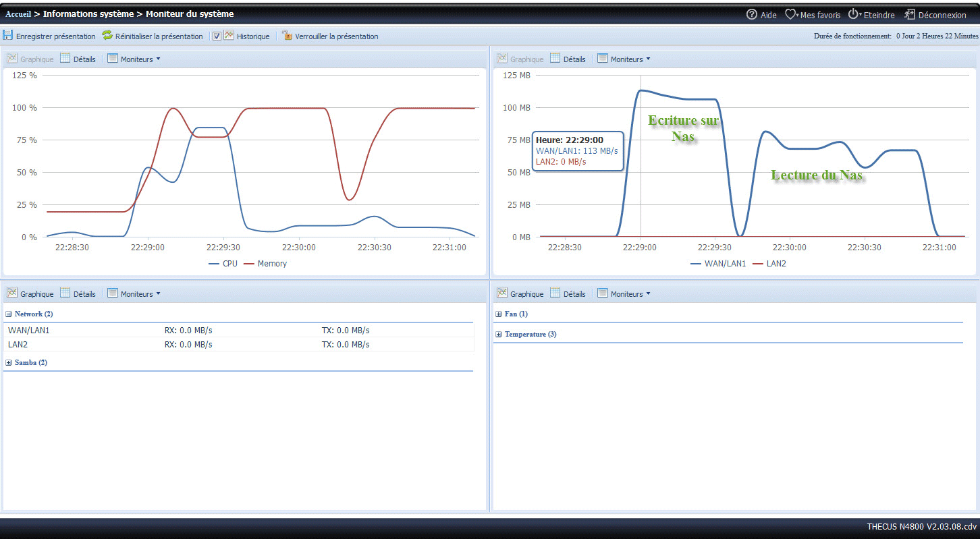Click the Durée de fonctionnement uptime text
This screenshot has height=539, width=980.
[896, 36]
